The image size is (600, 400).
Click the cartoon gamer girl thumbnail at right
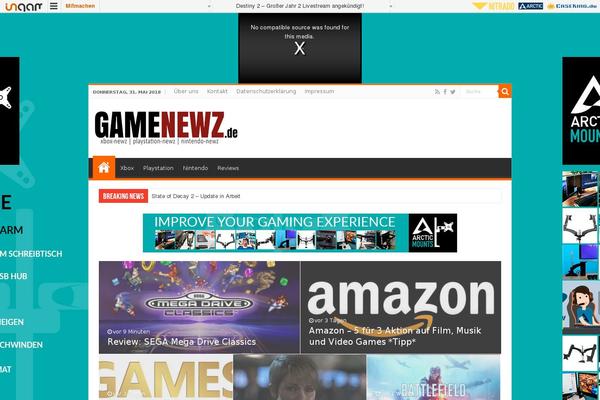580,307
